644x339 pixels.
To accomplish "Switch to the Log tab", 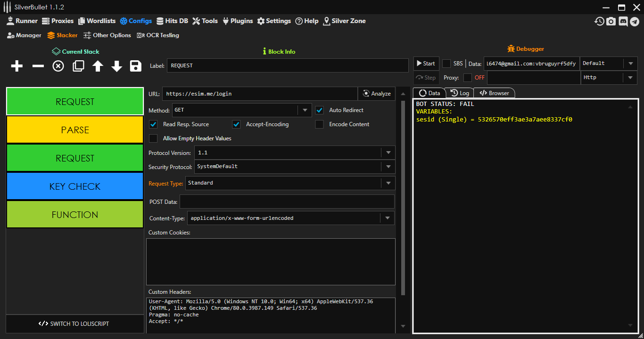I will [x=460, y=93].
